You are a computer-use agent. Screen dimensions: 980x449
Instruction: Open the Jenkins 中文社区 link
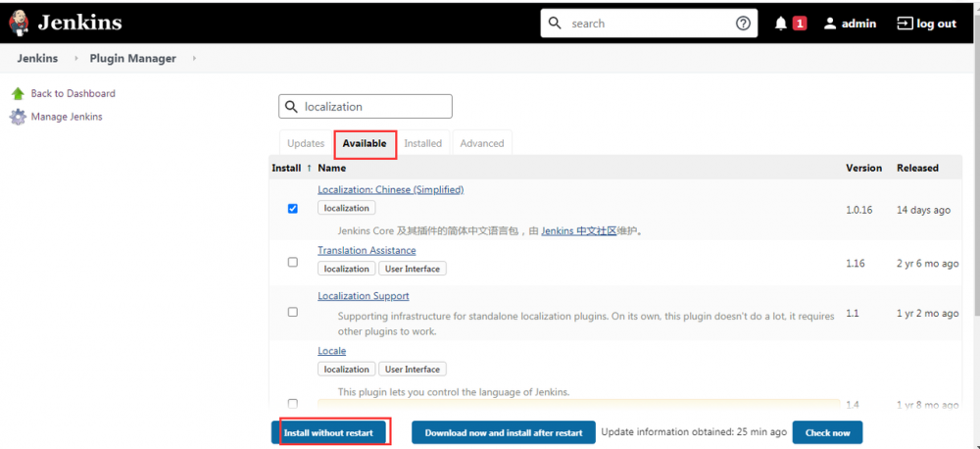tap(578, 231)
